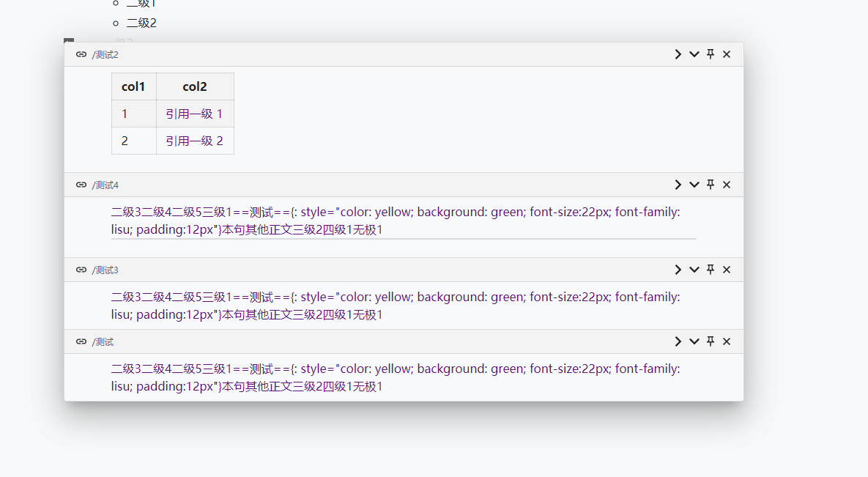
Task: Open the /测试4 path title
Action: (x=105, y=185)
